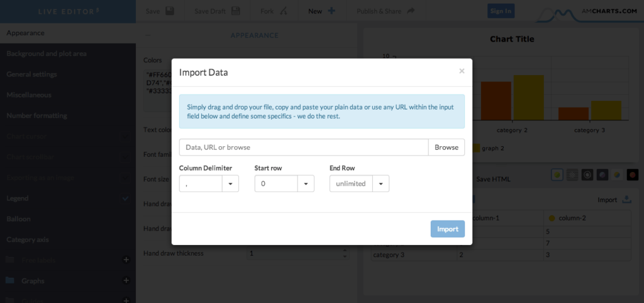Viewport: 644px width, 303px height.
Task: Click the column-2 table header
Action: (587, 219)
